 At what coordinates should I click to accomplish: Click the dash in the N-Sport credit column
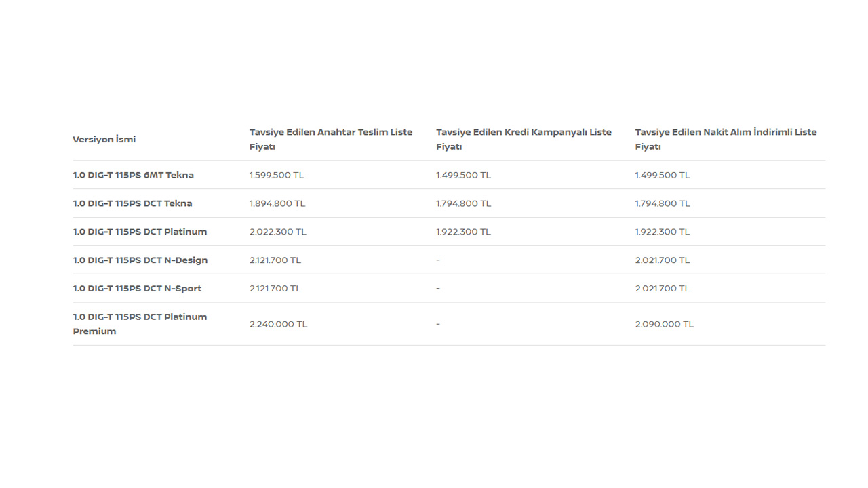pos(438,289)
